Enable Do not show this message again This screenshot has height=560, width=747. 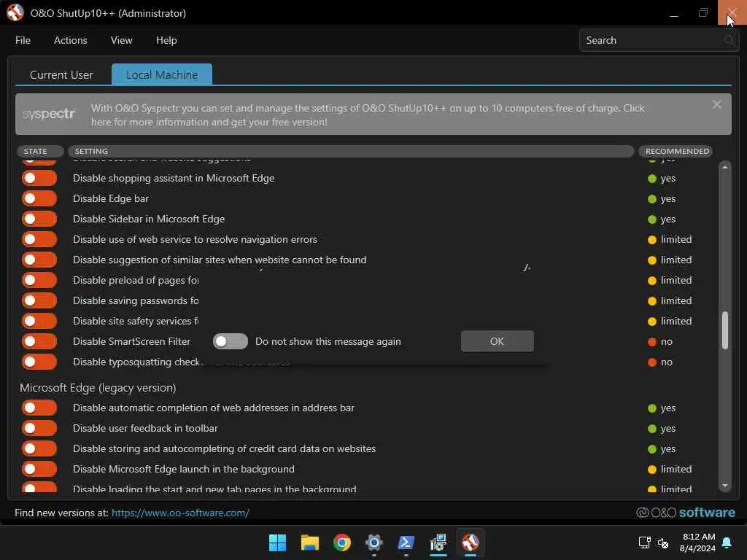tap(230, 341)
